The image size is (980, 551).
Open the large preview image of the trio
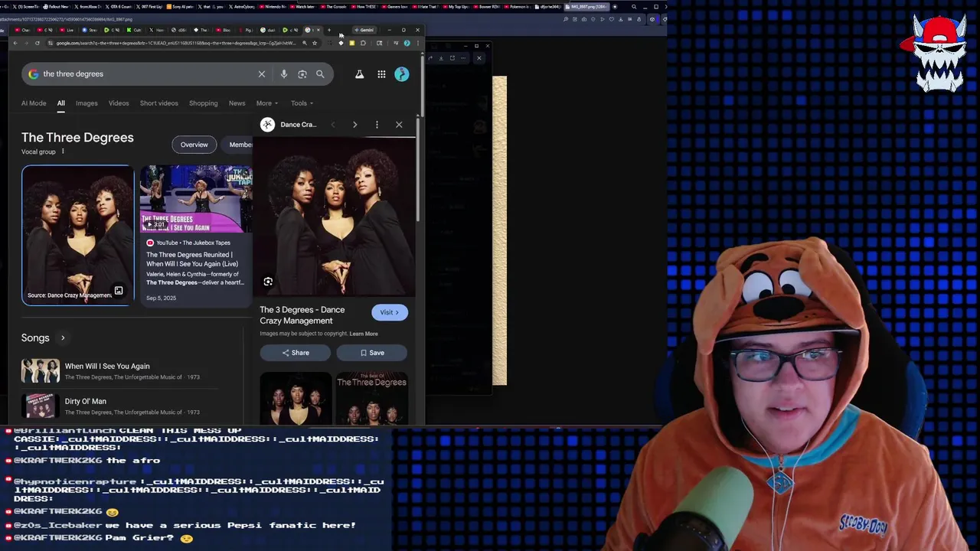tap(334, 217)
